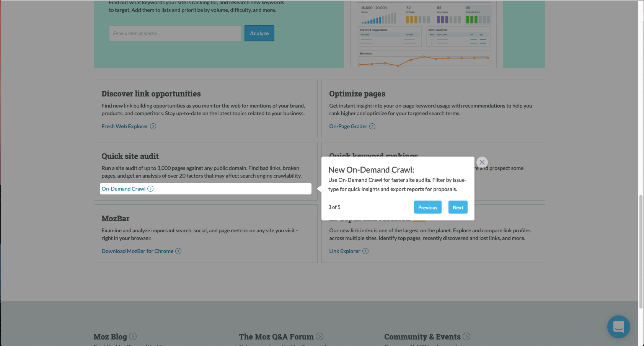Click the arrow icon beside On-Demand Crawl

tap(150, 189)
